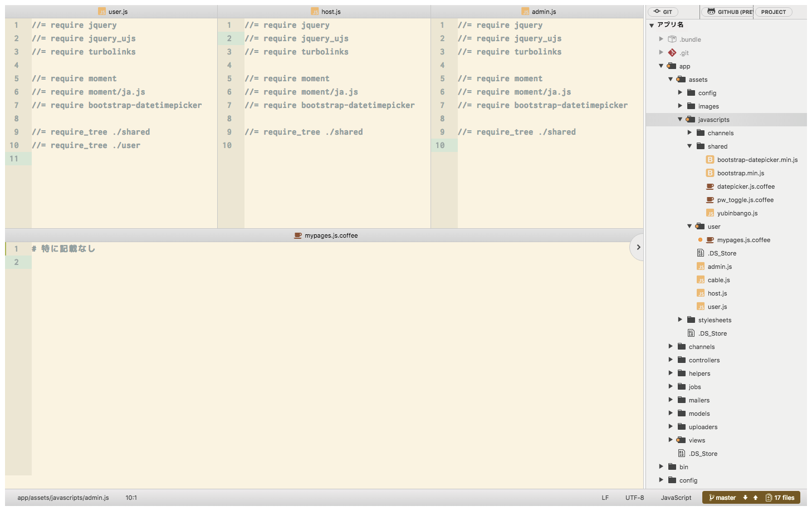The height and width of the screenshot is (511, 812).
Task: Click the GitHub octocat icon on the GITHUB tab
Action: click(711, 12)
